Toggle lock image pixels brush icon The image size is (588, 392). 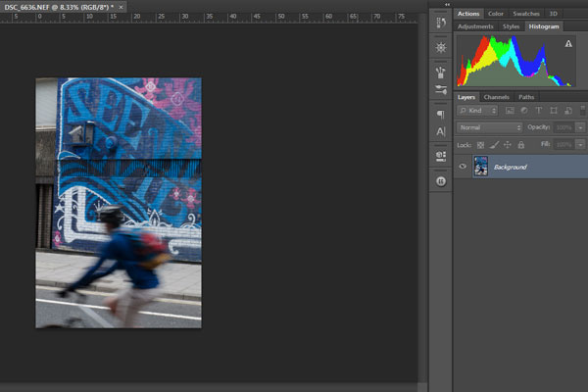pyautogui.click(x=493, y=144)
